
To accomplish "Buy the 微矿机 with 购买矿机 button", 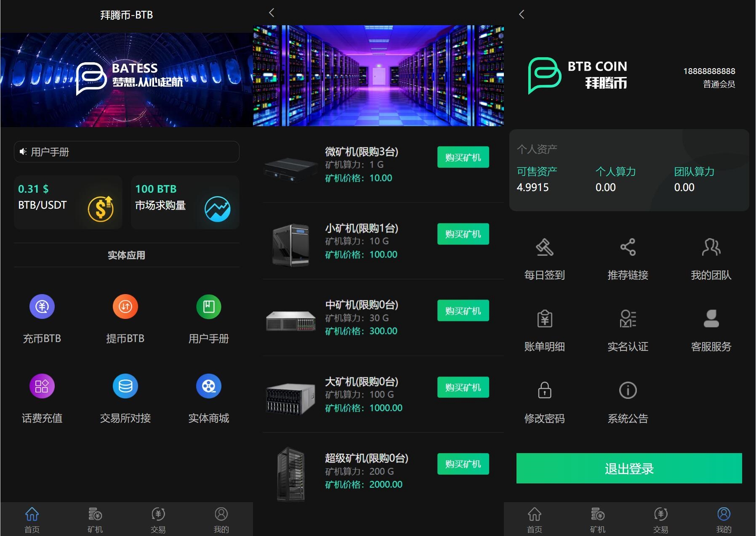I will pos(463,157).
